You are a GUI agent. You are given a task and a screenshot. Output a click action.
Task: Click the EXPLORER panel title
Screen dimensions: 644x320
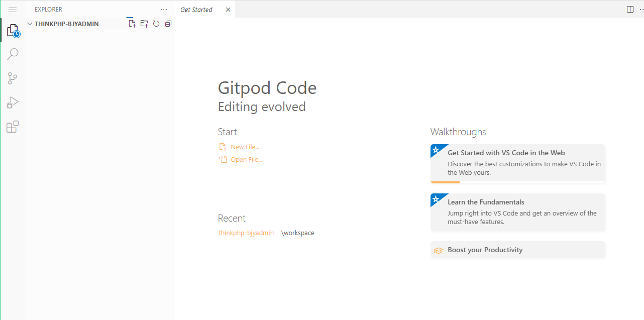click(x=48, y=10)
